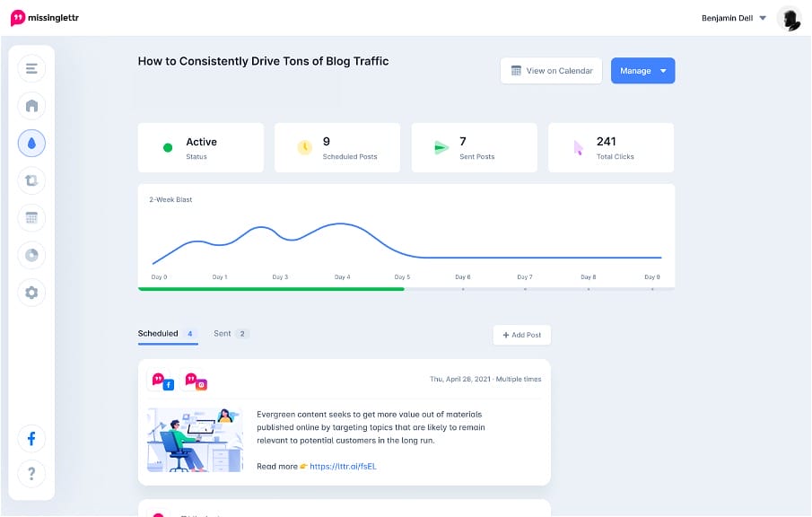Click the clock icon by Scheduled Posts
Screen dimensions: 812x517
(304, 147)
